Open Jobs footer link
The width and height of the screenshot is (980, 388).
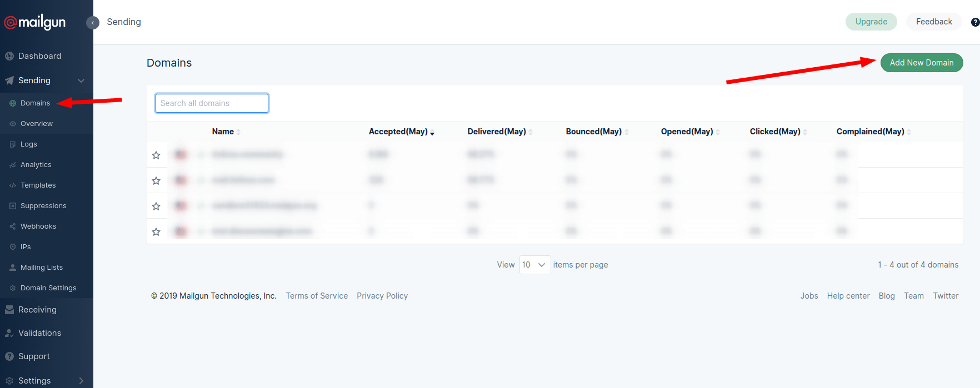(x=809, y=296)
